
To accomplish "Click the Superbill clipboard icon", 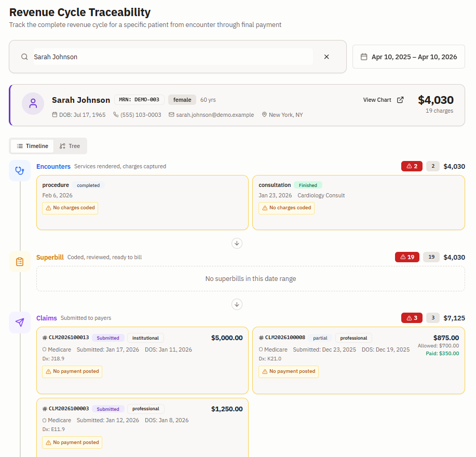I will pyautogui.click(x=20, y=262).
